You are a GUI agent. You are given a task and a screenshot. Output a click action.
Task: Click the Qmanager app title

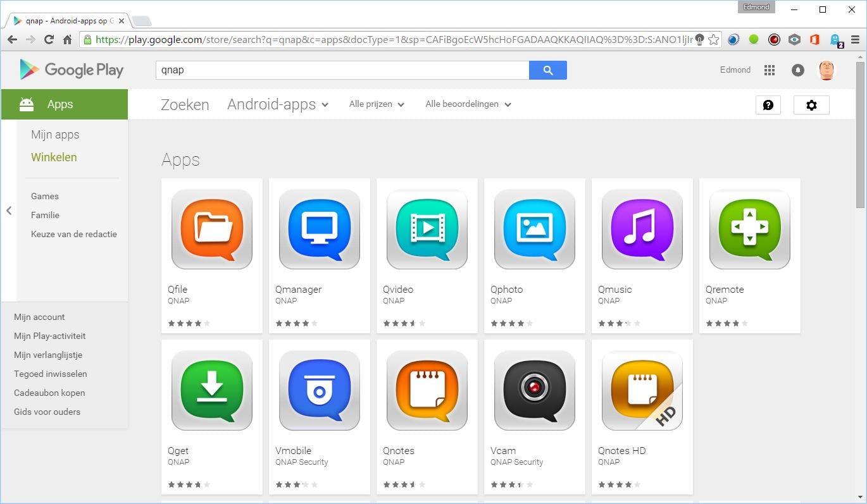pyautogui.click(x=298, y=290)
